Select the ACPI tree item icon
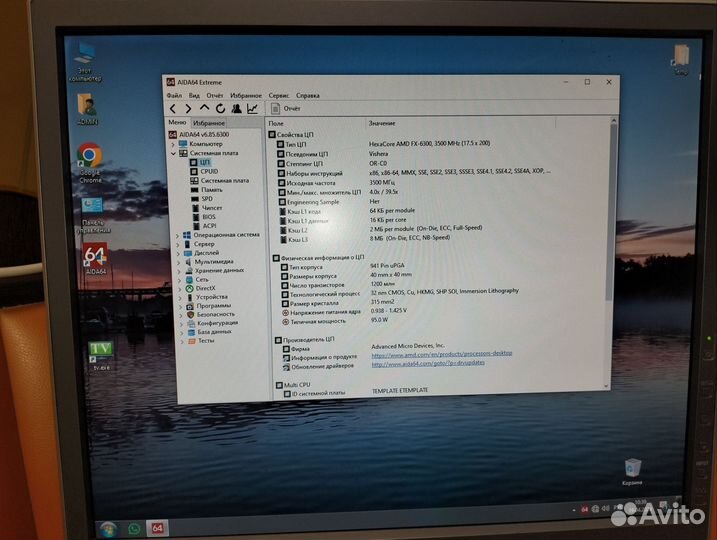Image resolution: width=717 pixels, height=540 pixels. (196, 226)
